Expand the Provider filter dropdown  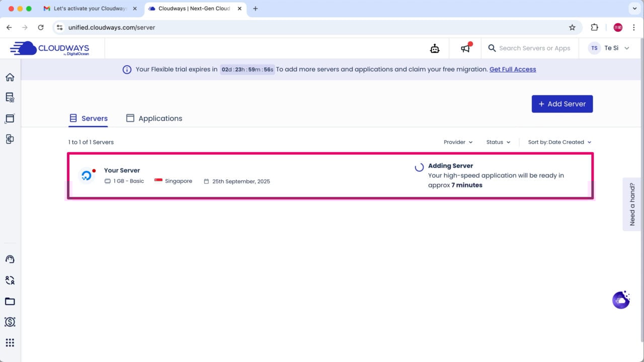coord(458,142)
